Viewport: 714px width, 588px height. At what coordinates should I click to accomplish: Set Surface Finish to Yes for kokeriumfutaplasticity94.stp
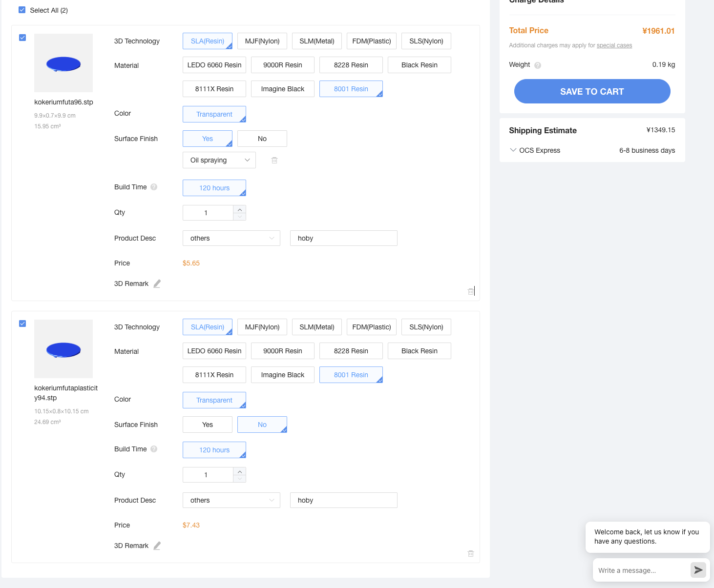(x=208, y=425)
